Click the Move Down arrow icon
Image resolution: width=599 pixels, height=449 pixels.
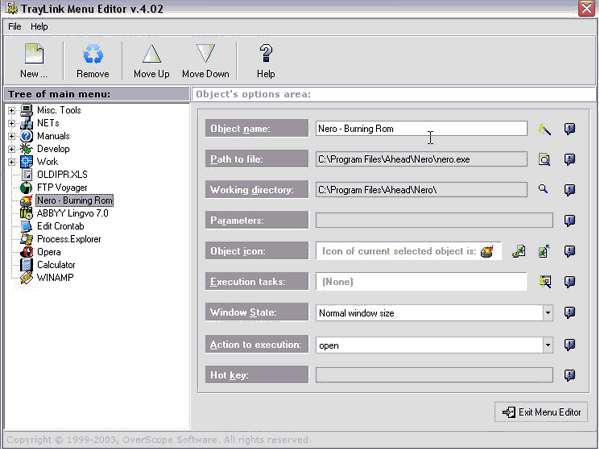tap(206, 53)
